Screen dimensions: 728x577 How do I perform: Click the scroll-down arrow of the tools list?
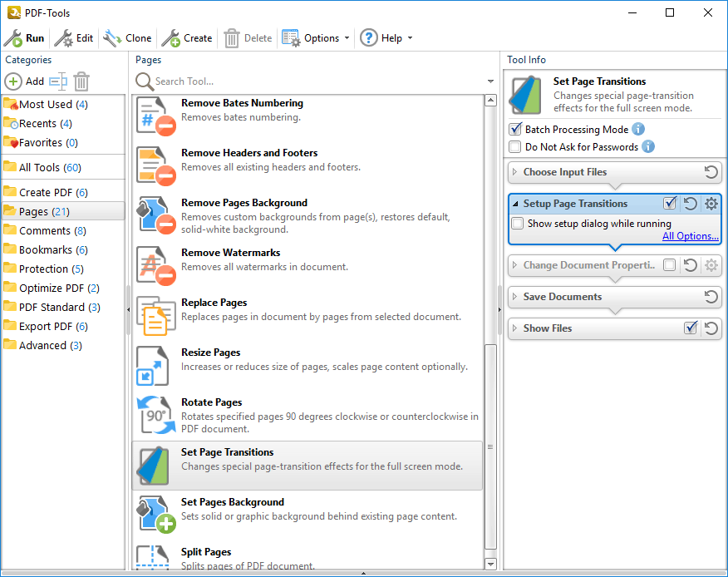(x=490, y=564)
